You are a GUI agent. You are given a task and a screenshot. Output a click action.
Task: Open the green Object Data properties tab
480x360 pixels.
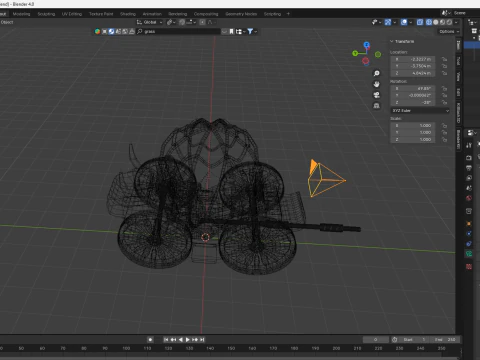[469, 254]
